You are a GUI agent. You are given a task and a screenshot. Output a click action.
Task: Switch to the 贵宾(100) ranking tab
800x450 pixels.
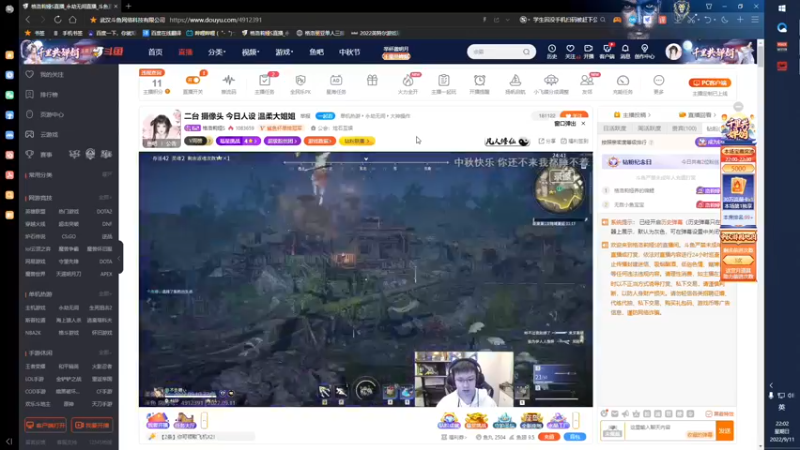click(x=684, y=129)
